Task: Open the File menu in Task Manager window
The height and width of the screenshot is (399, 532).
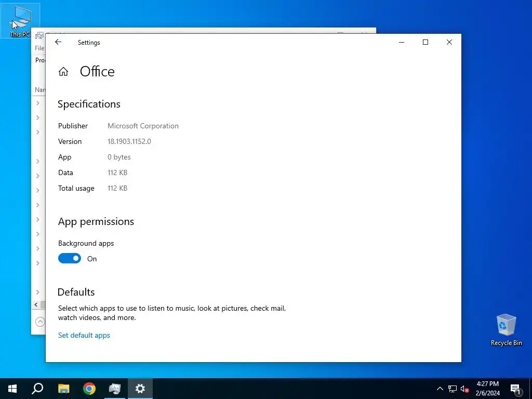Action: pyautogui.click(x=39, y=48)
